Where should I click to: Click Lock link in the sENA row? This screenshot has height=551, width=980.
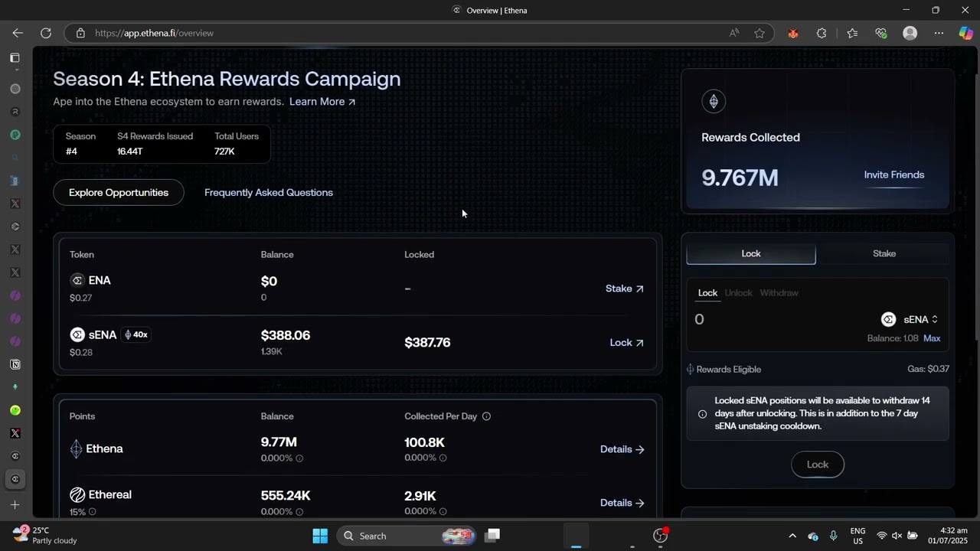point(626,343)
